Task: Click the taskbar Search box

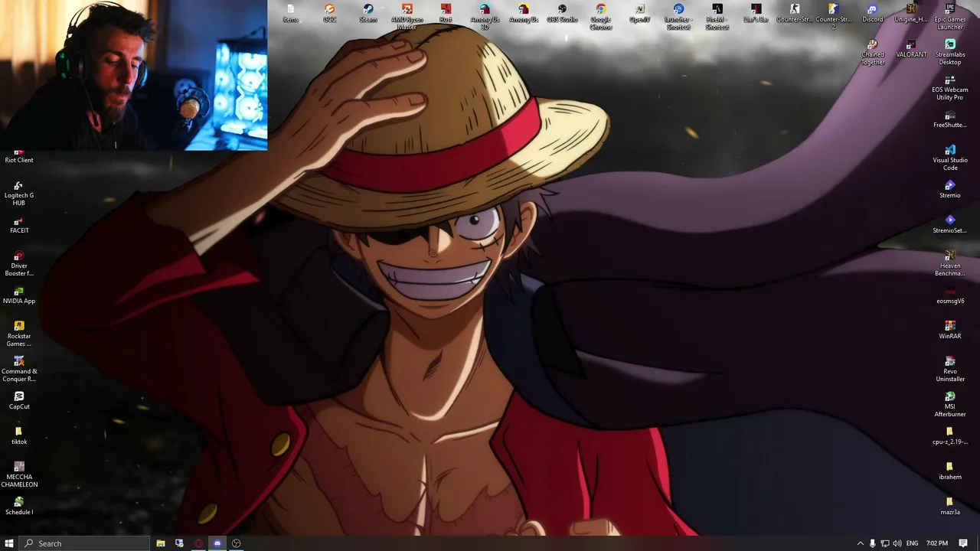Action: [84, 543]
